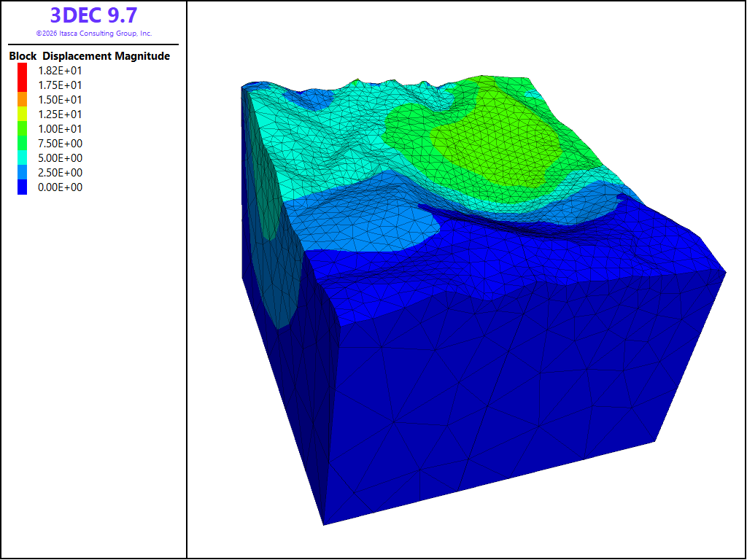Click the 3DEC 9.7 title text

pos(94,15)
